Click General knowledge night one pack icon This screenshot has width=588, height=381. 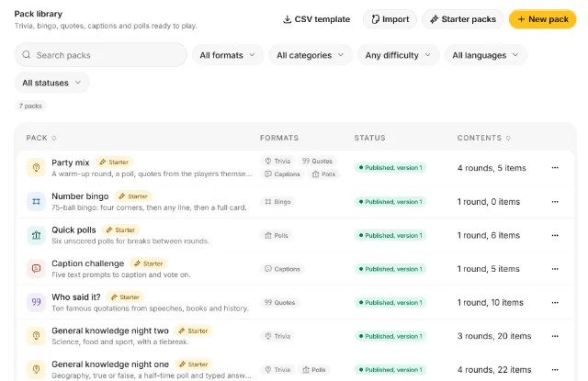[x=36, y=369]
